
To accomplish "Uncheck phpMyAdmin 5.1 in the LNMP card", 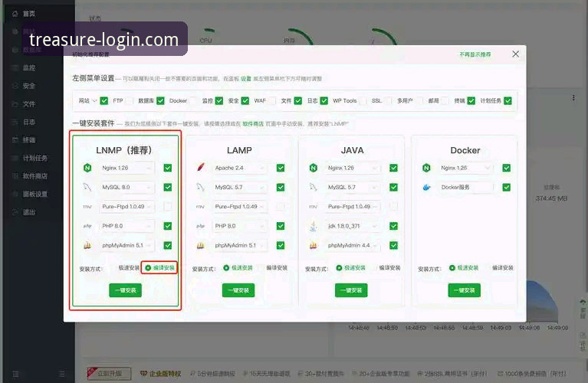I will point(168,245).
